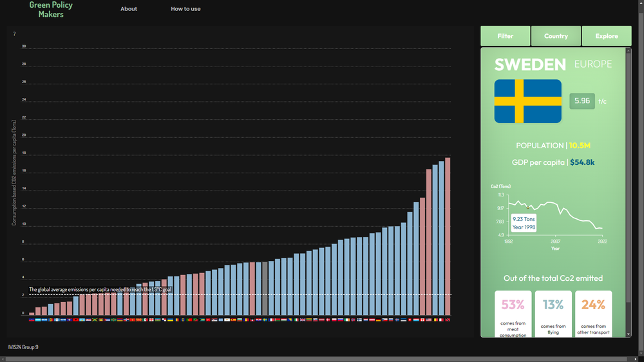The height and width of the screenshot is (362, 644).
Task: Click the tallest bar in the chart
Action: click(x=448, y=236)
